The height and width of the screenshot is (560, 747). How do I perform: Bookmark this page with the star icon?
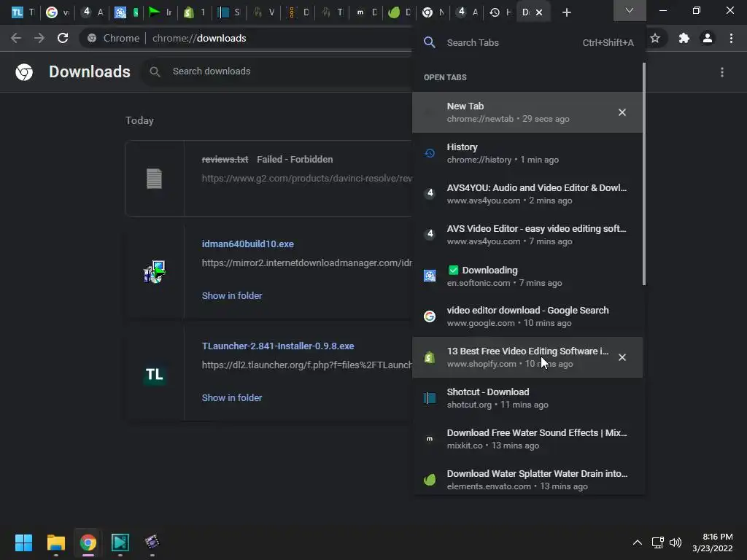(655, 38)
